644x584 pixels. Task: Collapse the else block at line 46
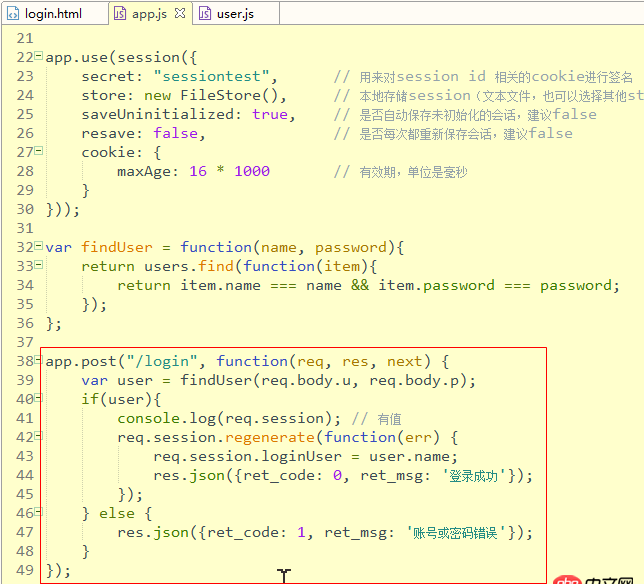[38, 512]
